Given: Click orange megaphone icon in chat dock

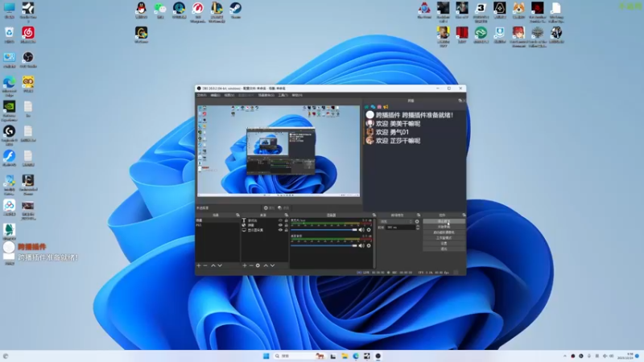Looking at the screenshot, I should [386, 107].
